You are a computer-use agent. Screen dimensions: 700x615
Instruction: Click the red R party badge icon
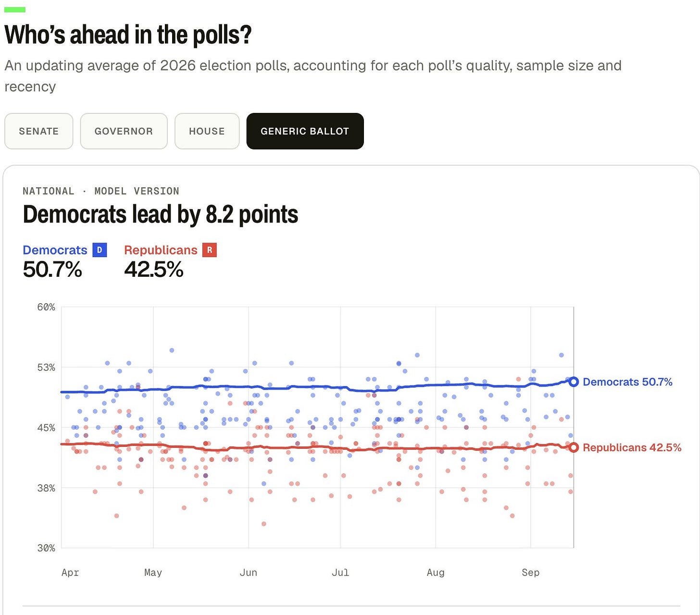(210, 250)
